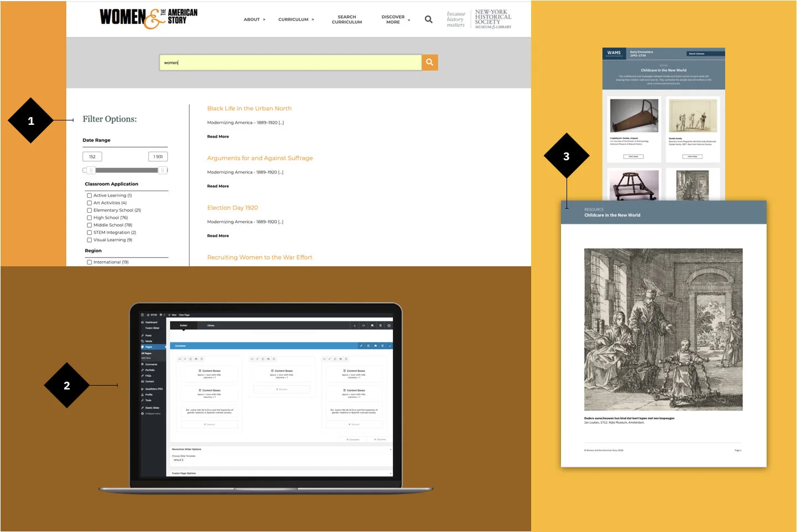The image size is (797, 532).
Task: Expand the ABOUT menu
Action: 254,19
